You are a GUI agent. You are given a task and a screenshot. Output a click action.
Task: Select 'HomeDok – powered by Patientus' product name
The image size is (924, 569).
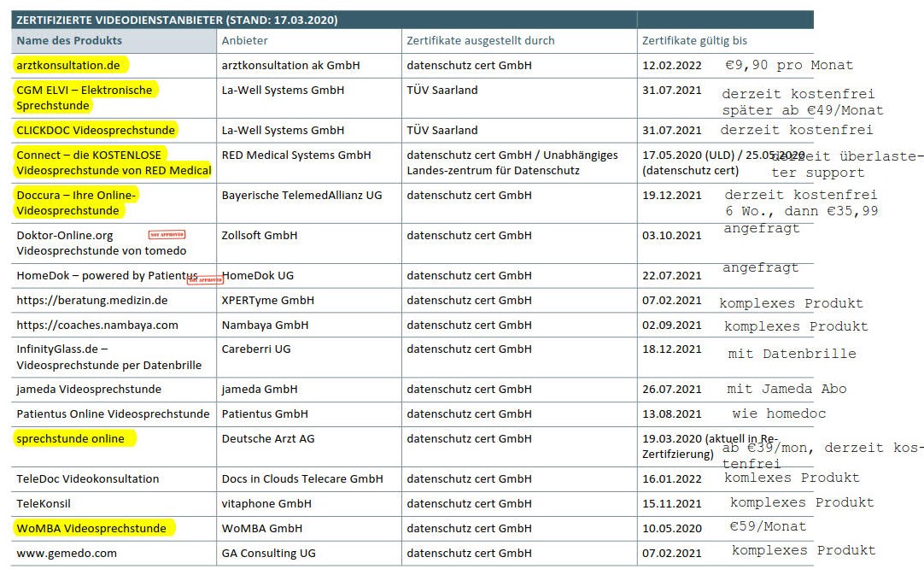[x=108, y=275]
